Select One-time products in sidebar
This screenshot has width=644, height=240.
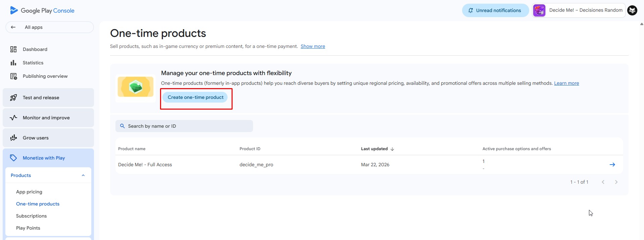[x=38, y=204]
